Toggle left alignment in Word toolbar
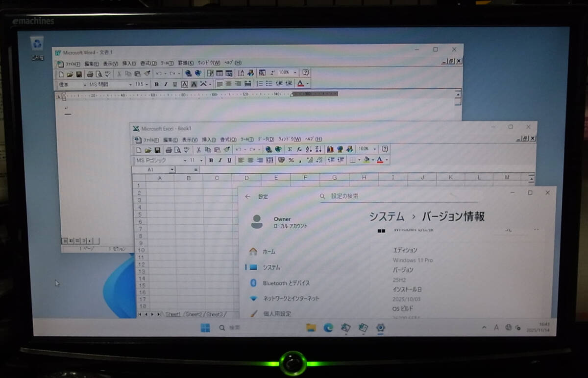The width and height of the screenshot is (588, 378). 219,84
